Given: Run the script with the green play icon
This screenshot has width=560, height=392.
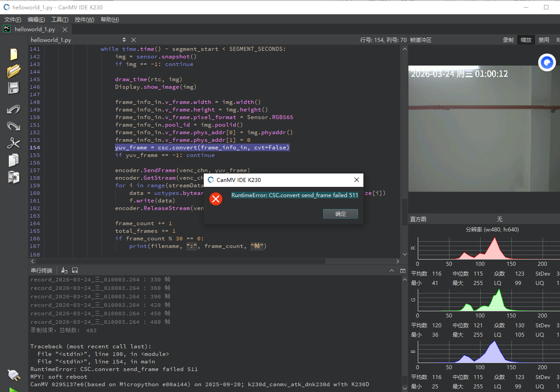Looking at the screenshot, I should point(14,389).
